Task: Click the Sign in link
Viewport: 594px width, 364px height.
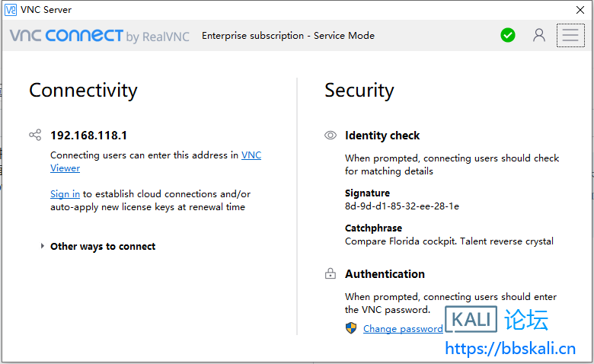Action: 65,194
